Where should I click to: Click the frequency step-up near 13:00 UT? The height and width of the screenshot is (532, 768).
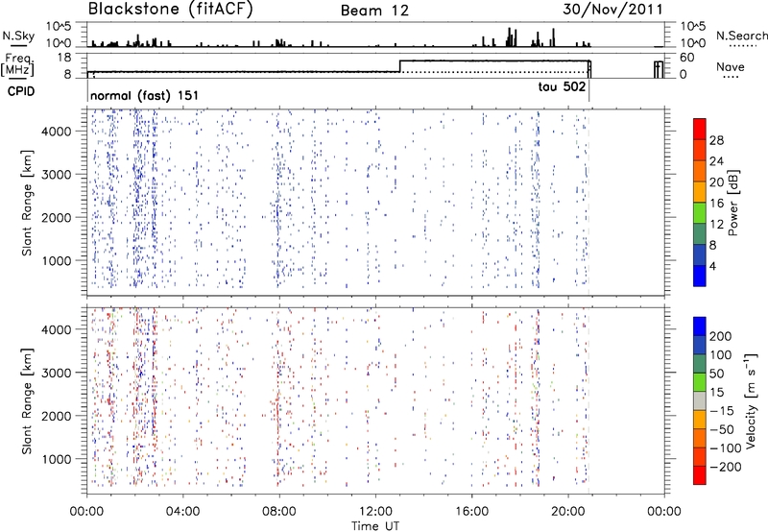pos(400,66)
